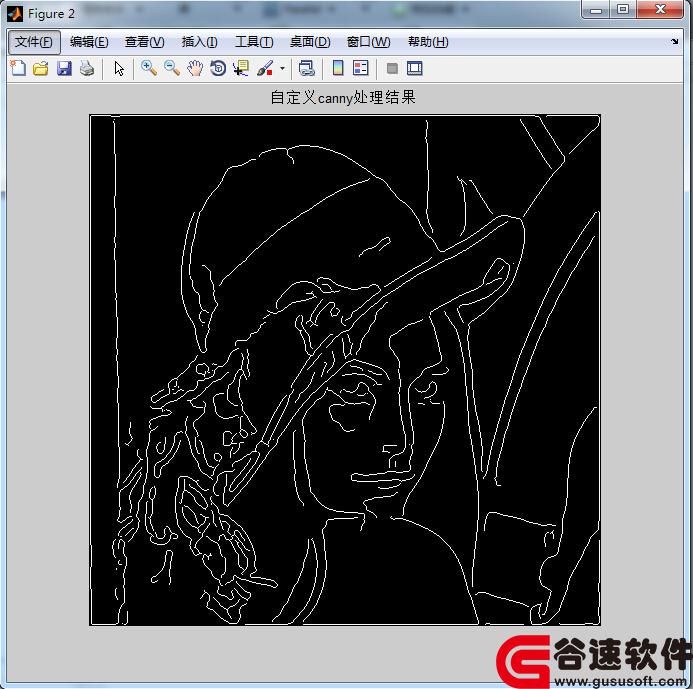Click the Link Plot icon

point(307,69)
